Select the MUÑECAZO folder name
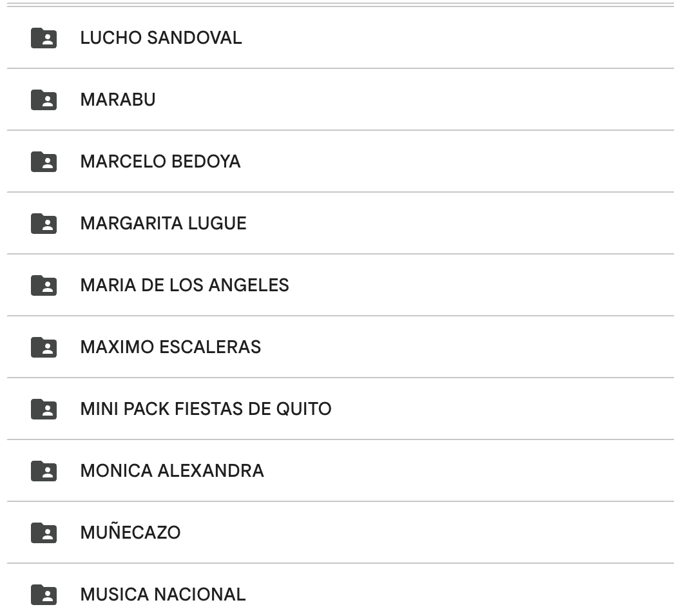 [x=130, y=533]
